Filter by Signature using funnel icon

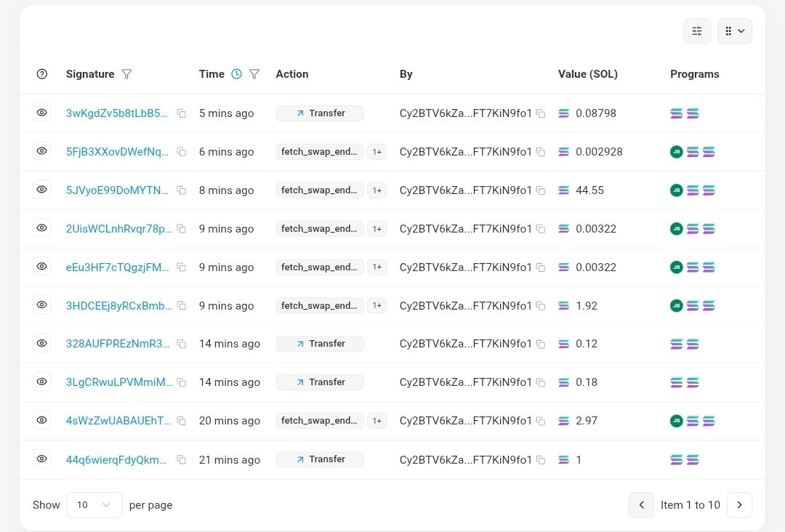[126, 74]
